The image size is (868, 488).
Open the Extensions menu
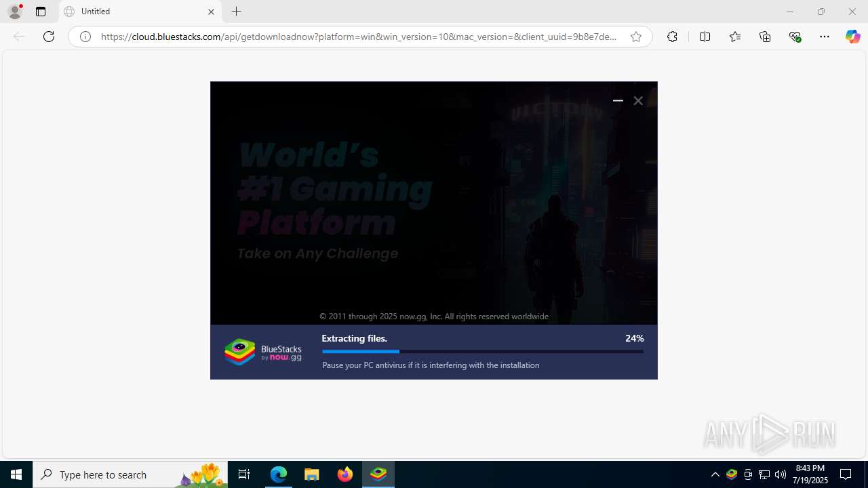pos(672,37)
